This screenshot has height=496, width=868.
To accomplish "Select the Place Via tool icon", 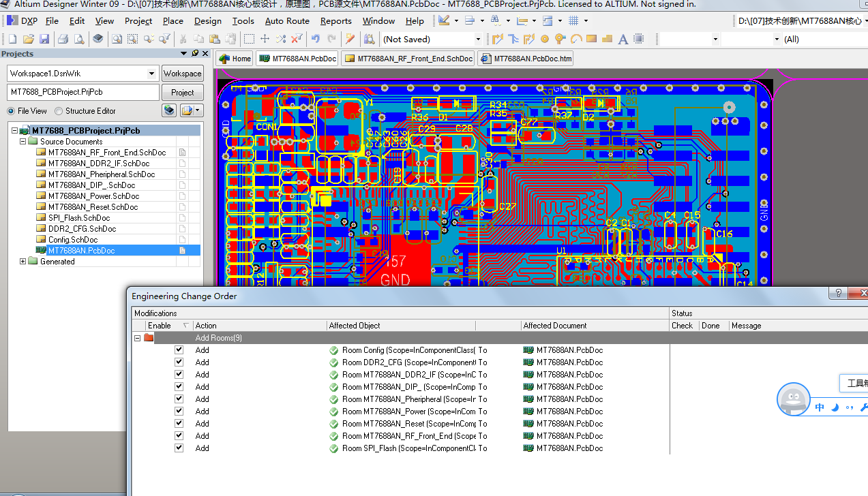I will [x=560, y=39].
